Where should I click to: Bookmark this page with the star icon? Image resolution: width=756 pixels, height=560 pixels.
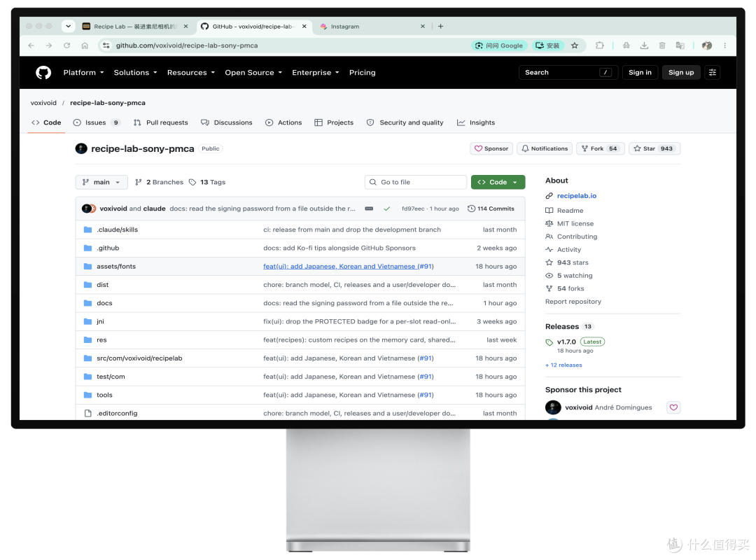(x=574, y=45)
